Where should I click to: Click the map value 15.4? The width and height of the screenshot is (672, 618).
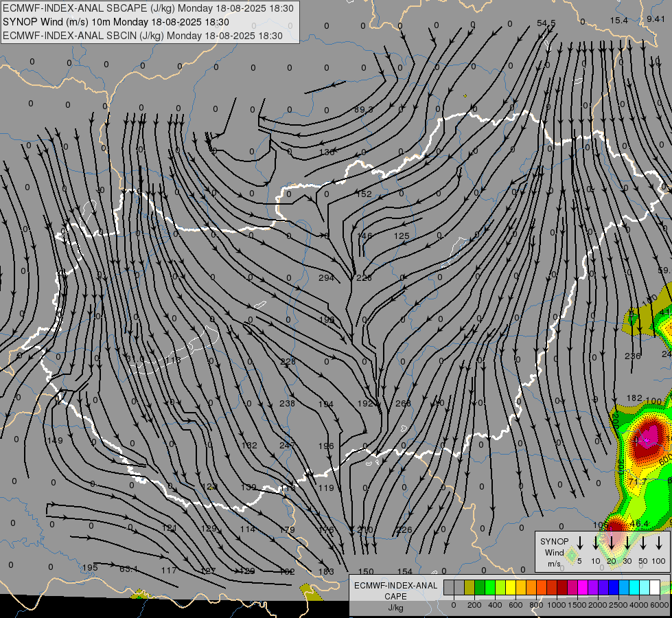pyautogui.click(x=619, y=21)
